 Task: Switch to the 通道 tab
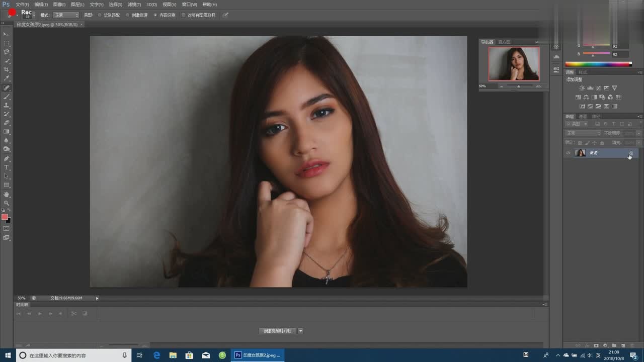[583, 117]
